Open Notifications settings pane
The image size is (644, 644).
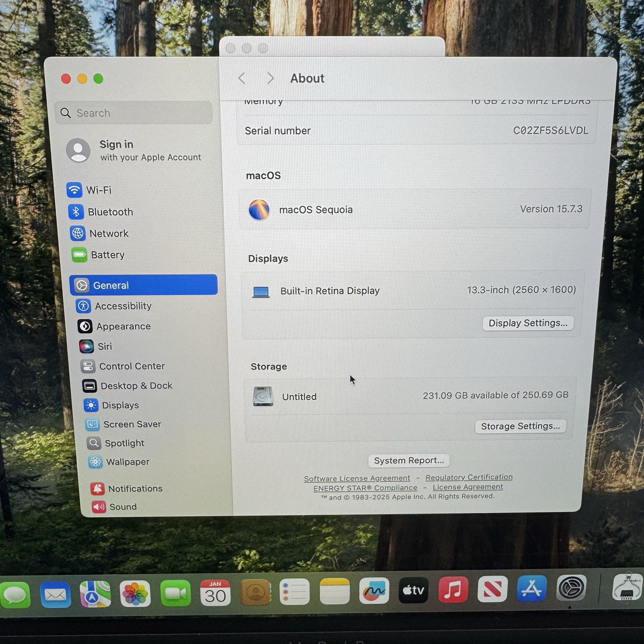coord(126,489)
